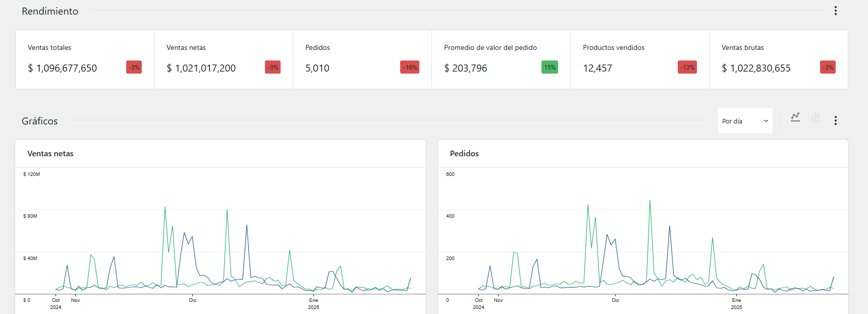
Task: Select the Productos vendidos summary card
Action: tap(639, 59)
